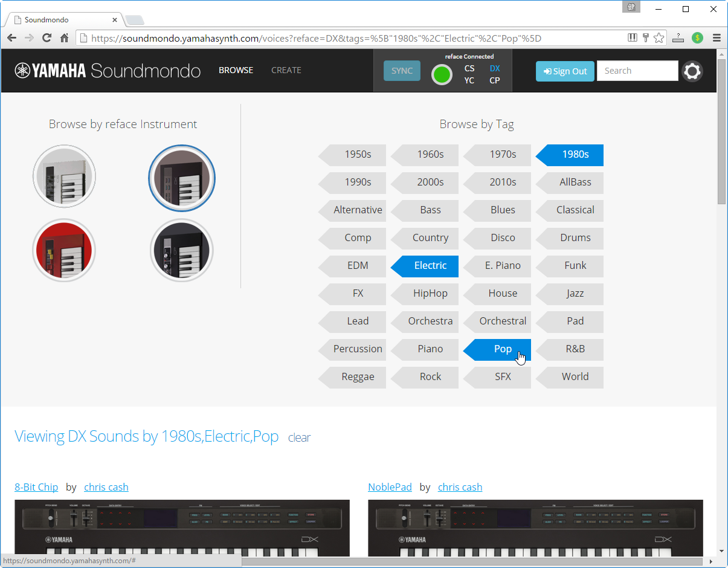Close the Soundmondo browser tab
Viewport: 728px width, 568px height.
click(115, 20)
